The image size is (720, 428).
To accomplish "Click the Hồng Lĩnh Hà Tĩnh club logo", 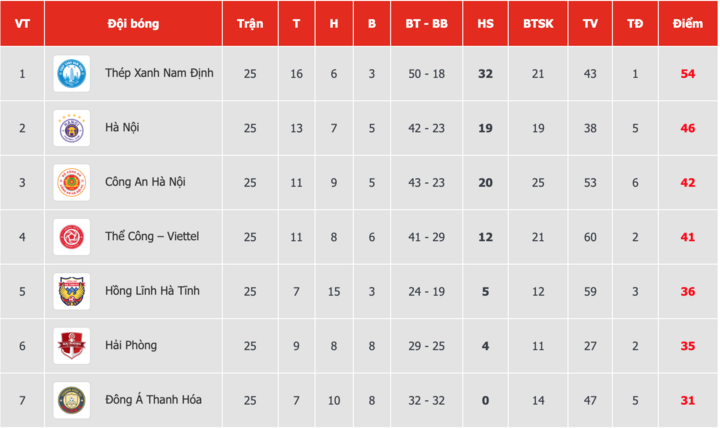I will pyautogui.click(x=71, y=291).
